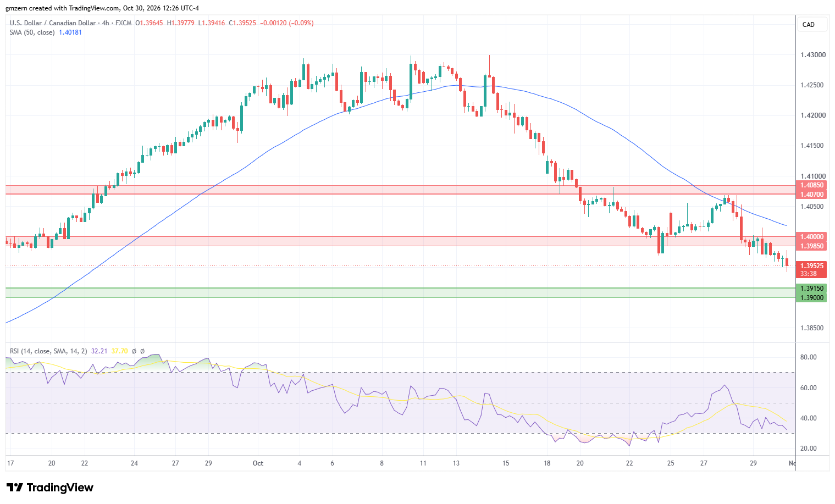
Task: Select the 4h interval label in the legend
Action: [106, 23]
